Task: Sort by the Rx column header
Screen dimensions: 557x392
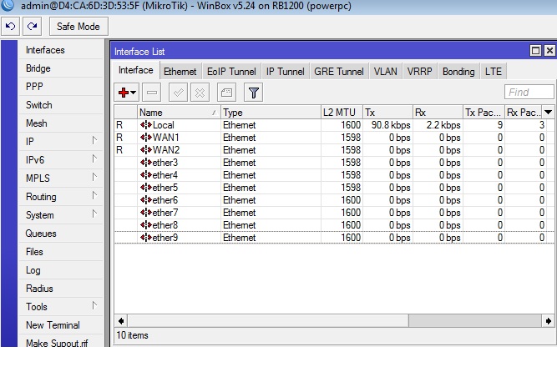Action: [438, 113]
